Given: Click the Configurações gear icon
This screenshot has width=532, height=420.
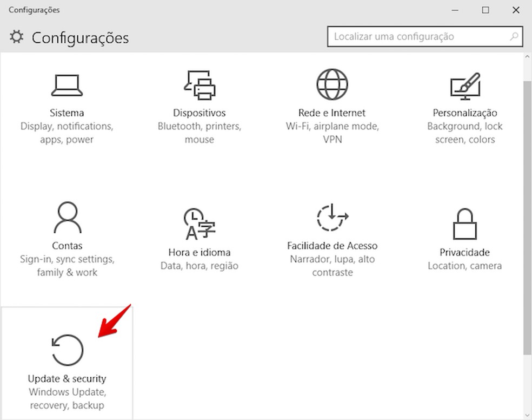Looking at the screenshot, I should point(17,37).
